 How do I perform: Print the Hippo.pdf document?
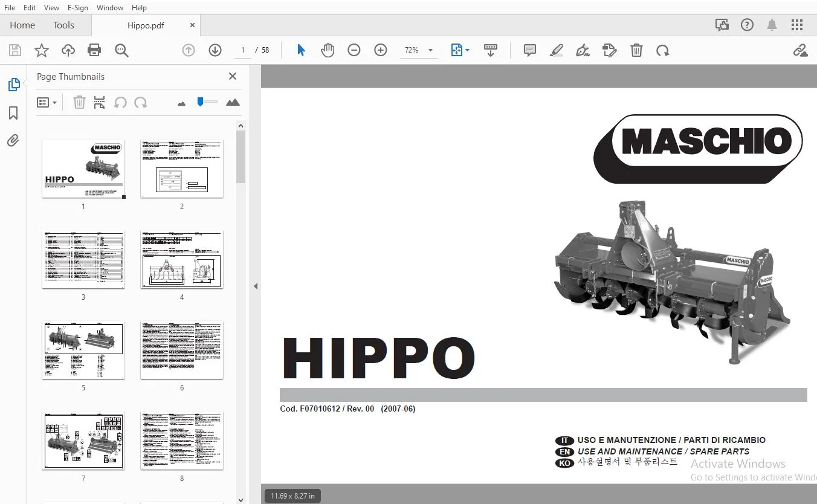pos(94,50)
